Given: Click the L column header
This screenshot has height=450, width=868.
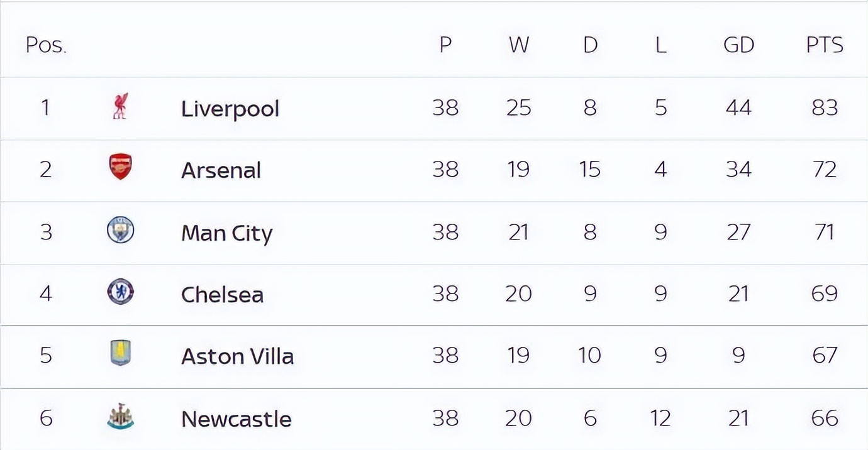Looking at the screenshot, I should click(x=660, y=45).
